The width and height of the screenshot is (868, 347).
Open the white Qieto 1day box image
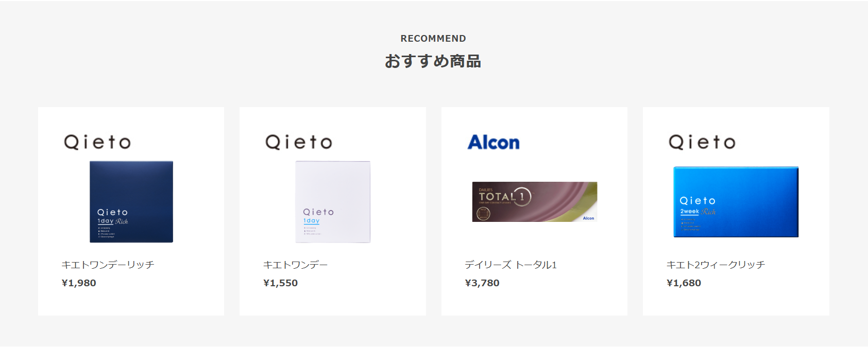click(333, 202)
